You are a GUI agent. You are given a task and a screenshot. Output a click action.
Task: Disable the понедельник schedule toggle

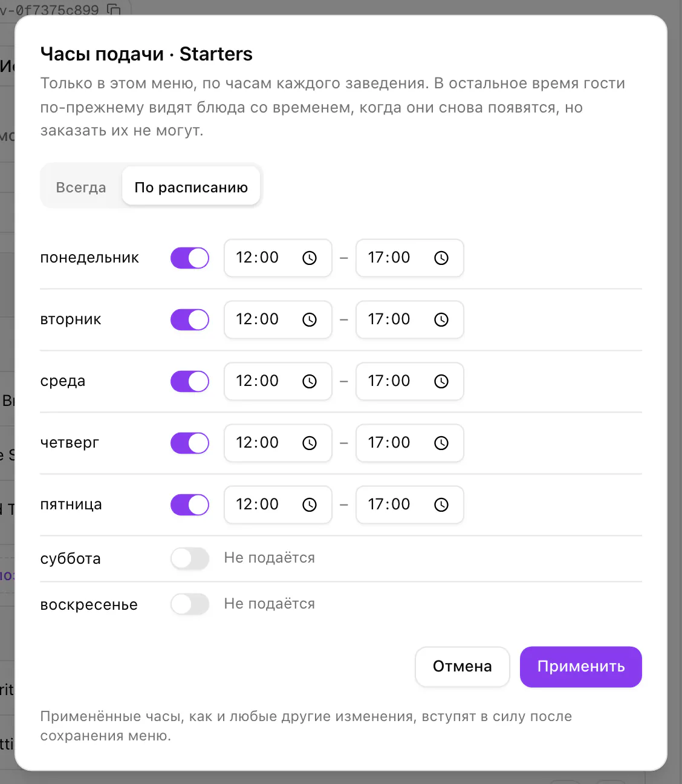[190, 258]
